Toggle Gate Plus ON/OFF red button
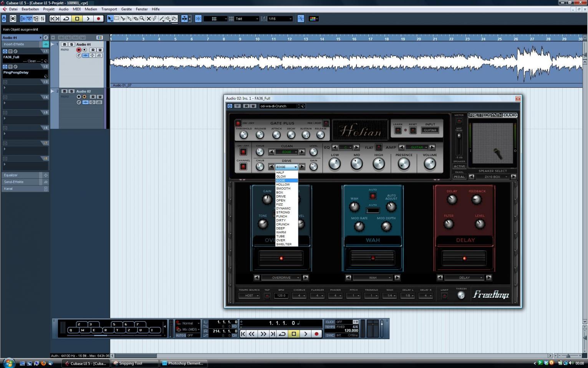 pyautogui.click(x=238, y=123)
